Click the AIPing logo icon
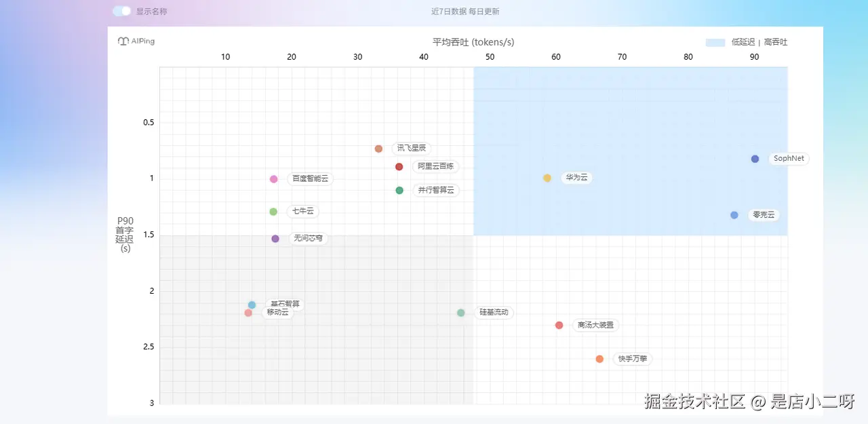This screenshot has height=424, width=868. coord(123,41)
